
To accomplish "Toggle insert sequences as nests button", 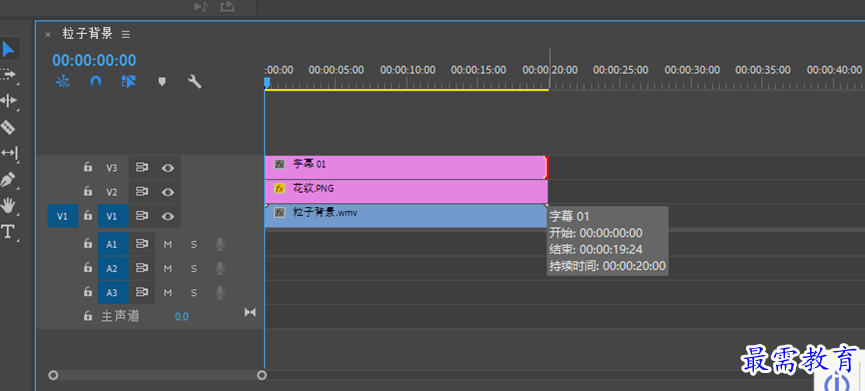I will [63, 82].
